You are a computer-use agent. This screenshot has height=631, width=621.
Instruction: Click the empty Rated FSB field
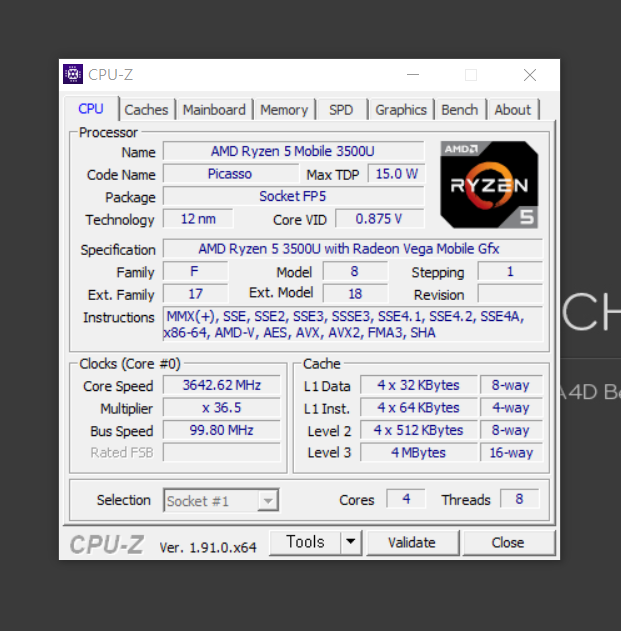click(x=222, y=453)
